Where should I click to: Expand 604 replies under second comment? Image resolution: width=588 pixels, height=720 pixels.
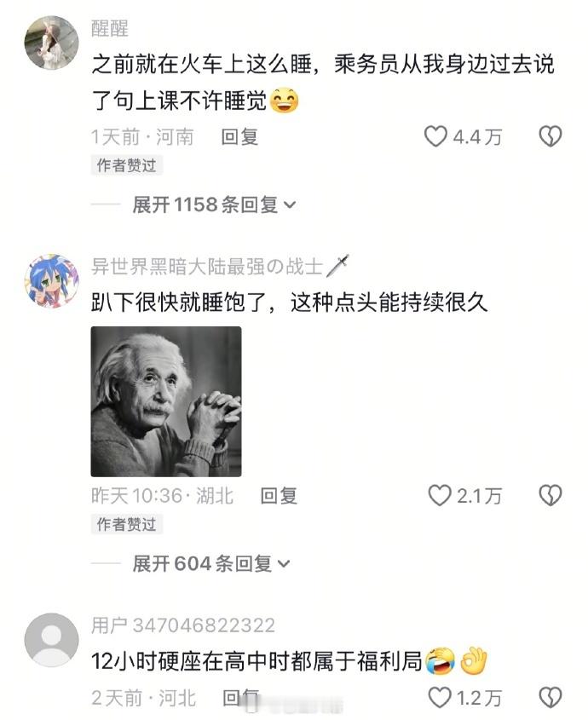pyautogui.click(x=212, y=563)
